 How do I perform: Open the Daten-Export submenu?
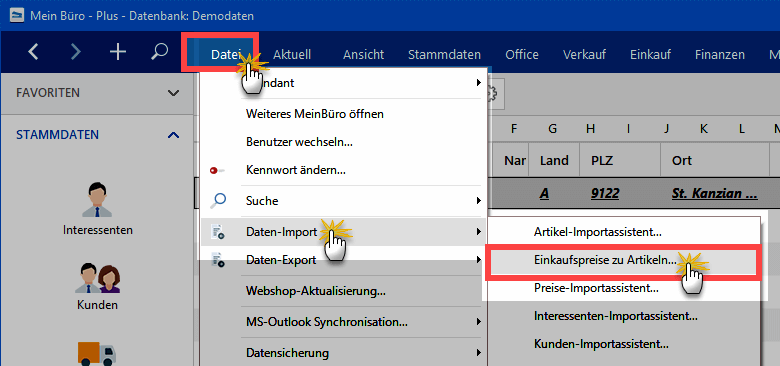tap(344, 260)
